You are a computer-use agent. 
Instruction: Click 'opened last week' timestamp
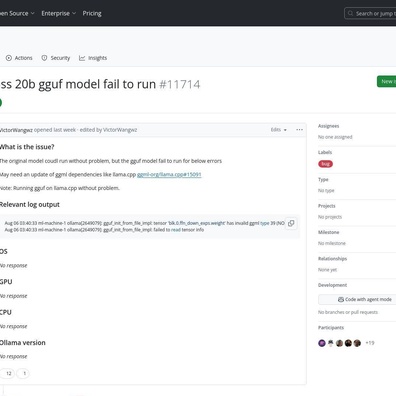click(x=55, y=130)
